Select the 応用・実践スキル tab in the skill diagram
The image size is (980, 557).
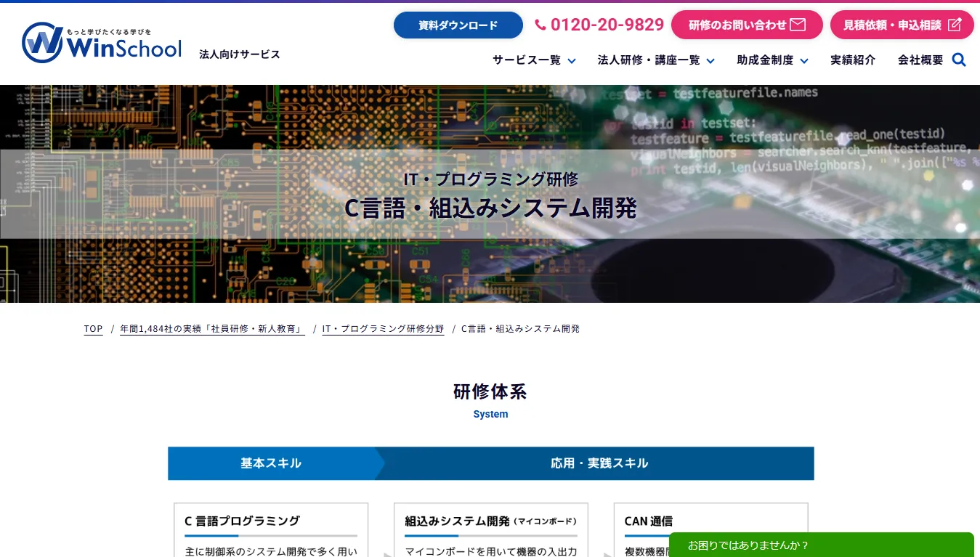tap(599, 463)
